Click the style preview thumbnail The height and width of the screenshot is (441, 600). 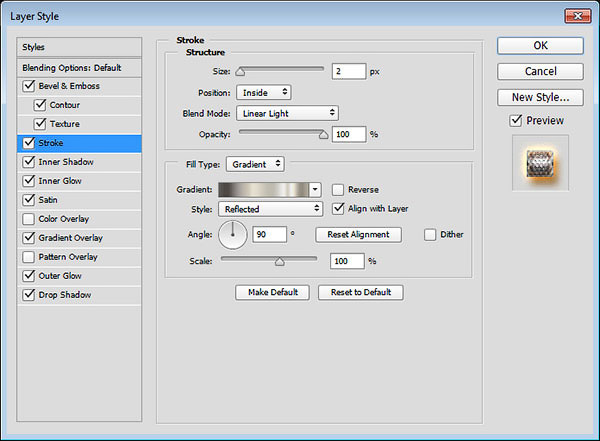click(x=540, y=163)
